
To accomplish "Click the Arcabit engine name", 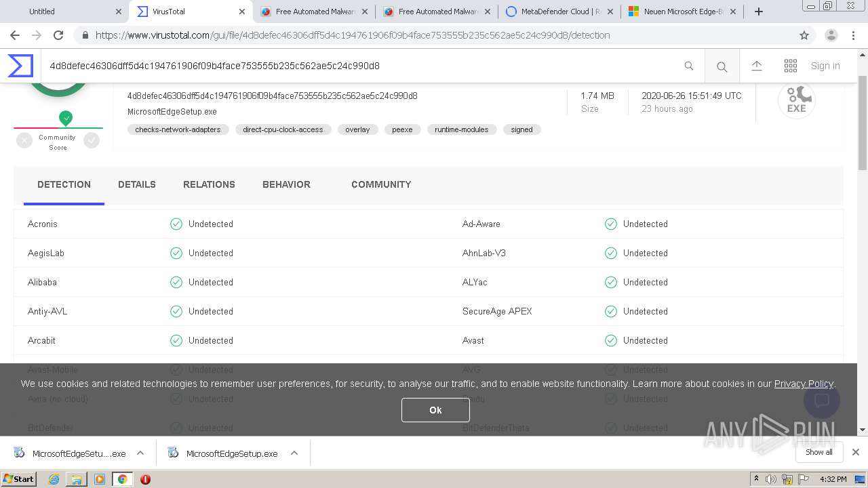I will 41,340.
